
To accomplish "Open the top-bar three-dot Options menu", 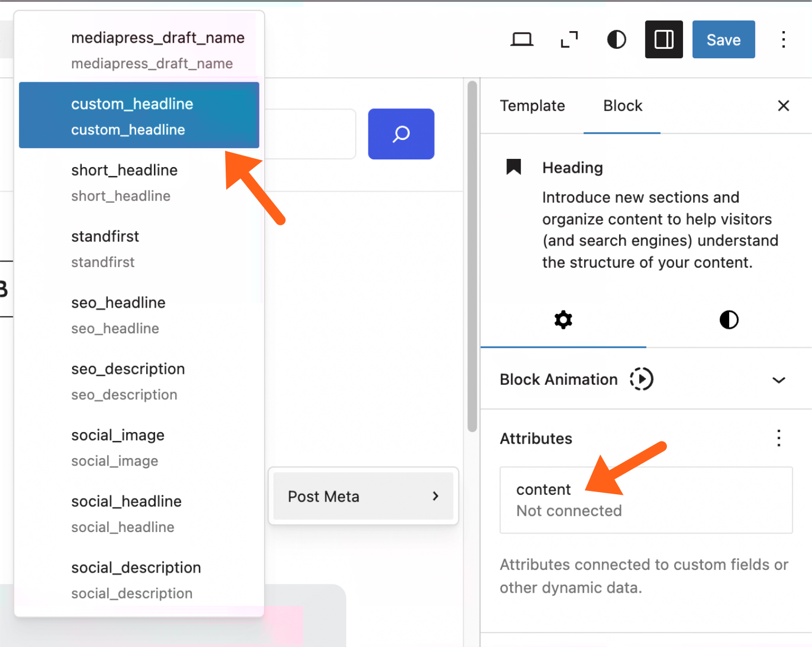I will click(x=783, y=39).
